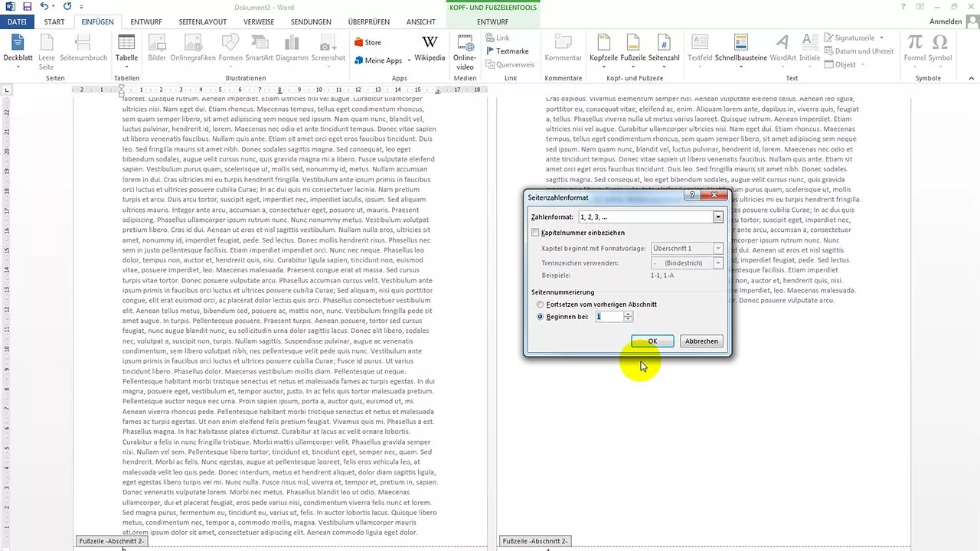Open the Trennzeichen verwenden dropdown
980x551 pixels.
point(717,262)
